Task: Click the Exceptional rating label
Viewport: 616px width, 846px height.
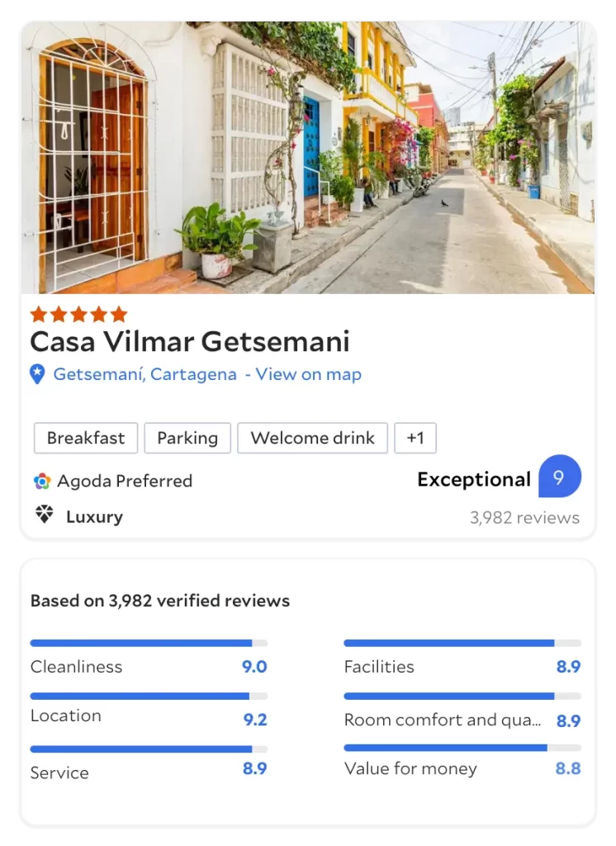Action: [473, 479]
